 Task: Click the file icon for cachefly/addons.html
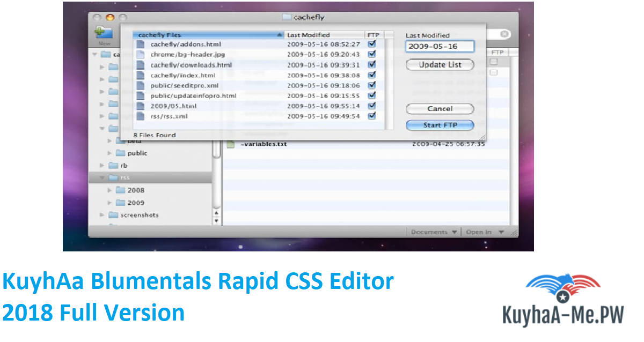pyautogui.click(x=141, y=44)
